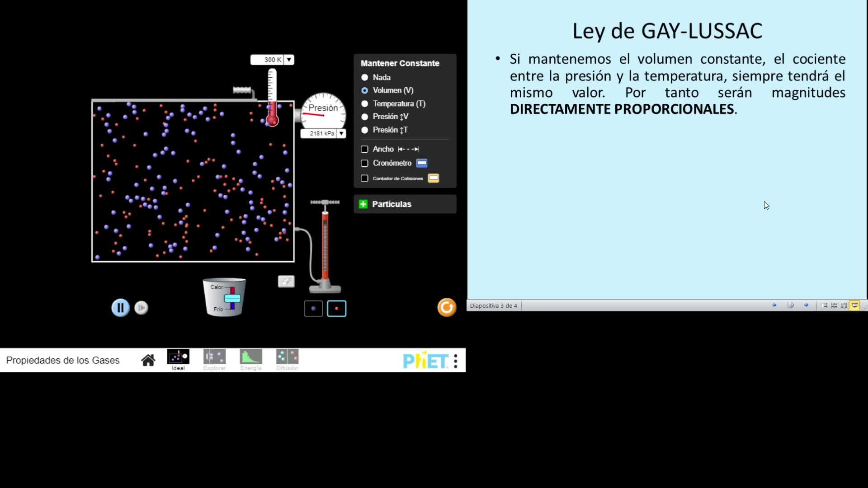Enable Contador de Colisiones checkbox
868x488 pixels.
[x=365, y=178]
